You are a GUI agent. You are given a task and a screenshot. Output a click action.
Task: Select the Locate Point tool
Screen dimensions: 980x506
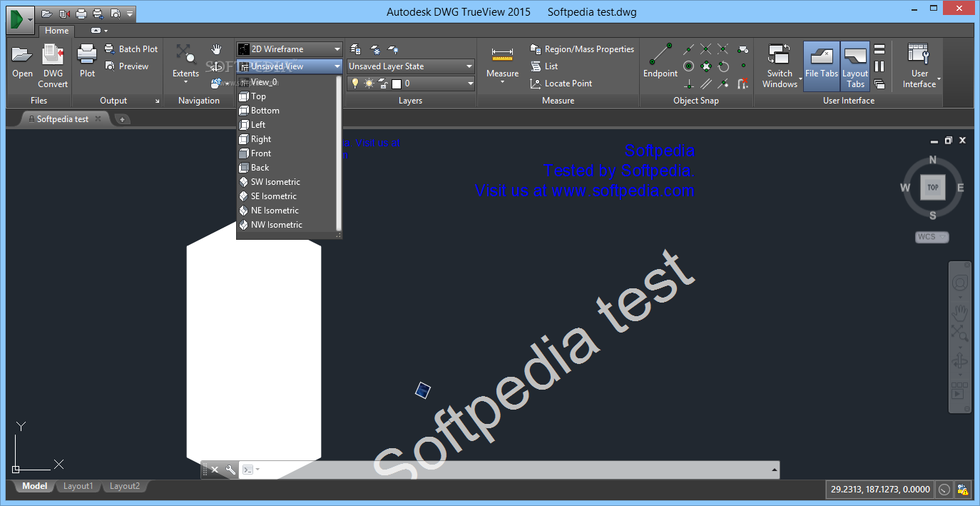561,84
